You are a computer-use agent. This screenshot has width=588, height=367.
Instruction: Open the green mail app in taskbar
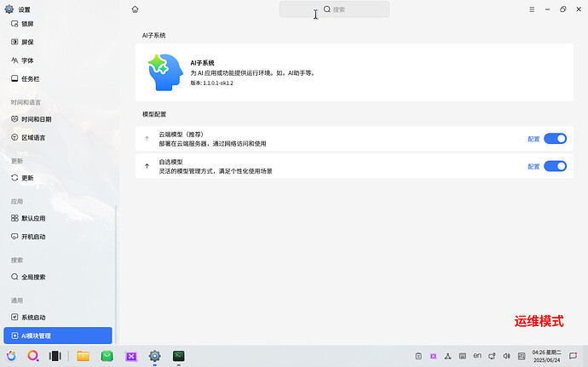pyautogui.click(x=107, y=356)
